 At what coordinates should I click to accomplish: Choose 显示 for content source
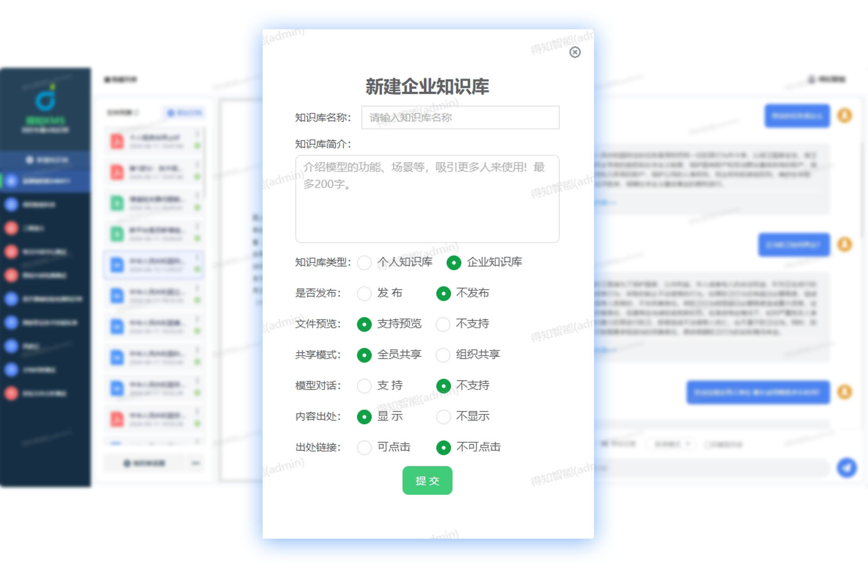pyautogui.click(x=365, y=417)
